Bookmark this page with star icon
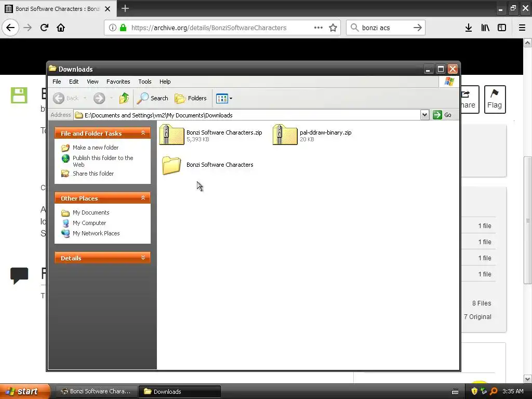 [333, 28]
